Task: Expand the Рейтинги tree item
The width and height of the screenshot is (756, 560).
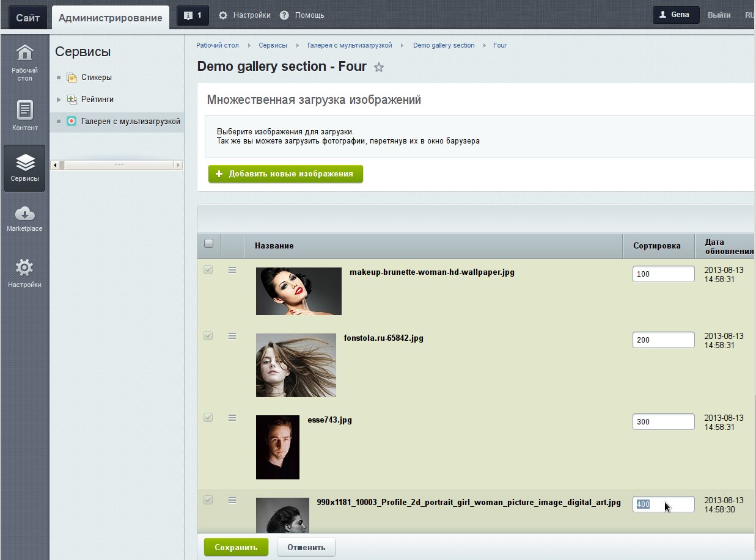Action: [x=57, y=99]
